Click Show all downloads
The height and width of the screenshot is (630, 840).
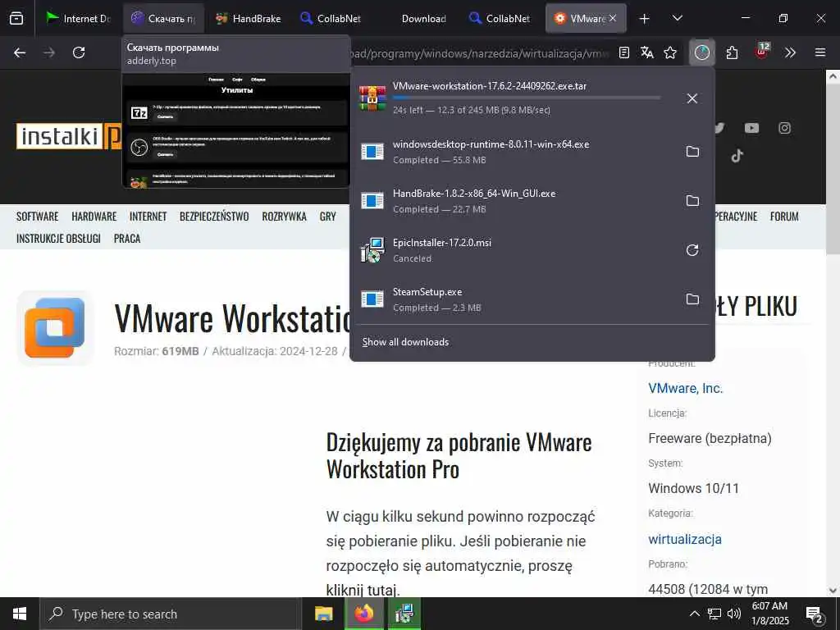[405, 342]
